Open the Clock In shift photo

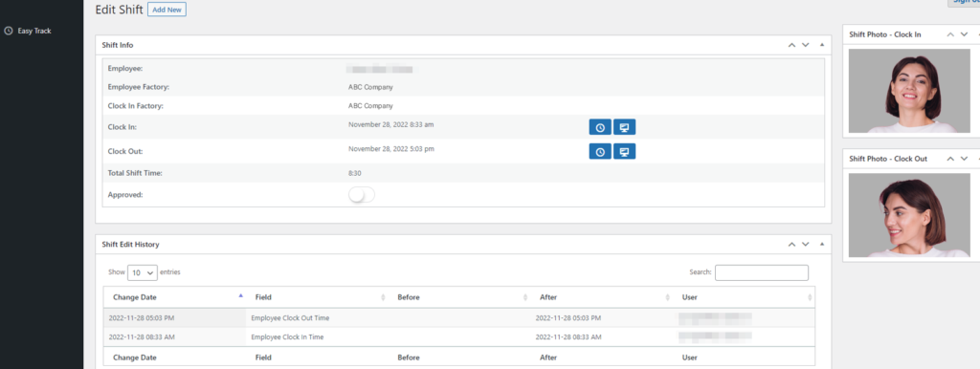(x=909, y=91)
